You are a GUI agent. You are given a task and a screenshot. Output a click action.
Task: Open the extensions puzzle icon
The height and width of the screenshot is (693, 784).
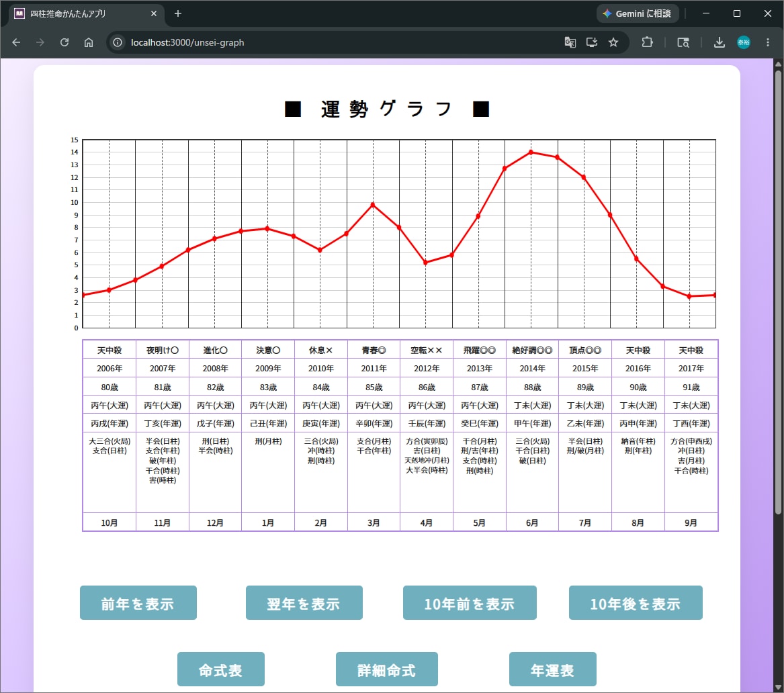pos(647,42)
